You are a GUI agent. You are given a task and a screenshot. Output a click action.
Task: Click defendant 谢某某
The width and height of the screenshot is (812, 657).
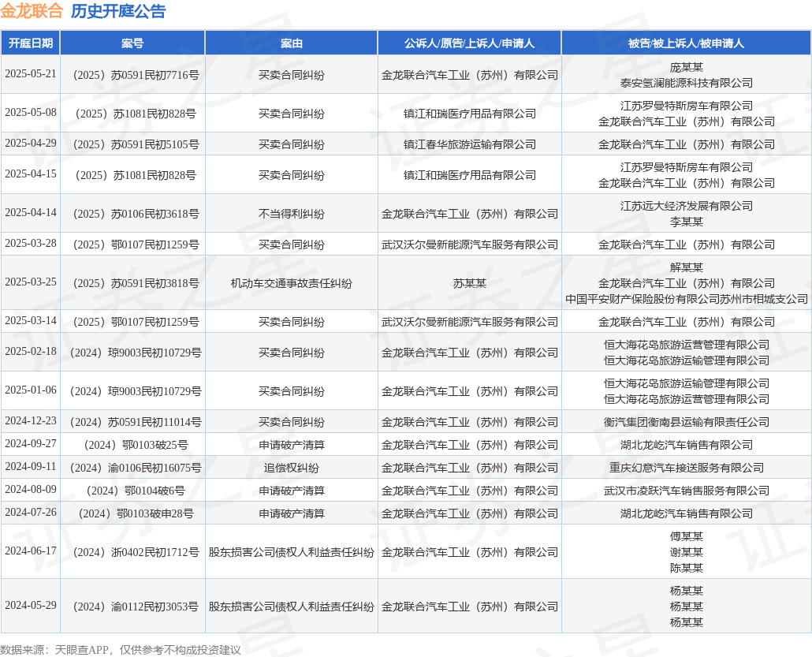[x=686, y=552]
